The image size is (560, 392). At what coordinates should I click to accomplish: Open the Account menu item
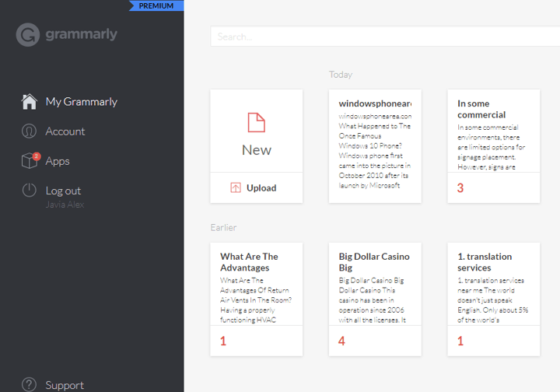65,131
